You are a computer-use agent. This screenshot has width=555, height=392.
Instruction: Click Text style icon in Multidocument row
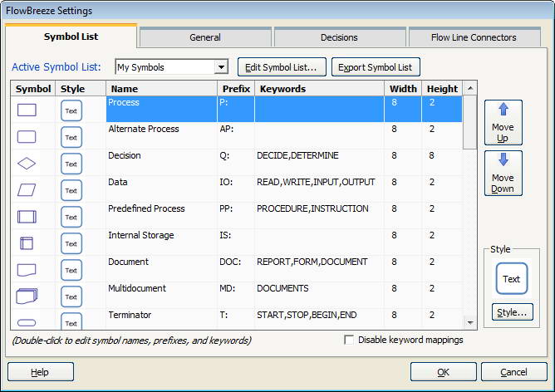click(x=71, y=296)
